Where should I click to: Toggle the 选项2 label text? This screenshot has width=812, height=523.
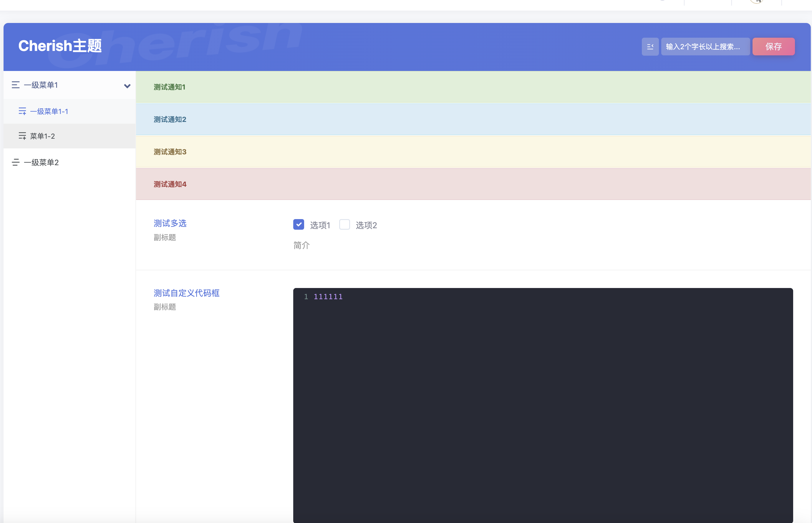point(366,225)
